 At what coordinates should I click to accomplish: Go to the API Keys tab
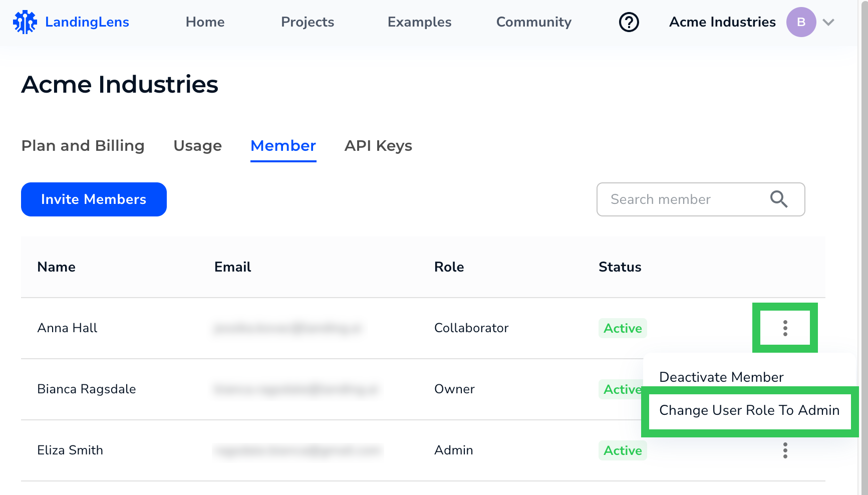tap(378, 146)
